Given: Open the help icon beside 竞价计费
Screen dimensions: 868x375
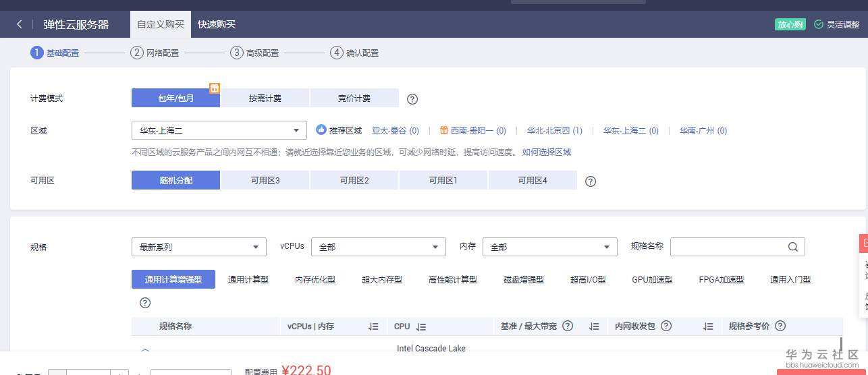Looking at the screenshot, I should coord(412,99).
